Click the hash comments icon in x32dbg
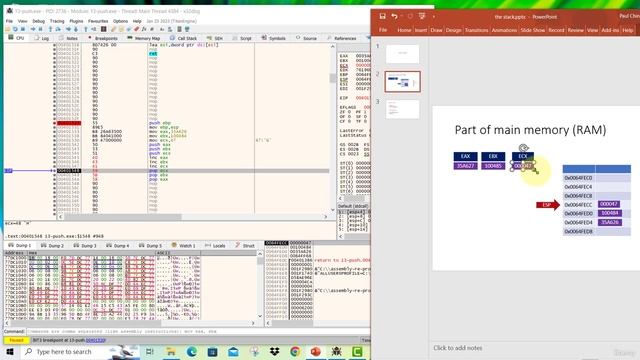The image size is (640, 360). [x=152, y=29]
